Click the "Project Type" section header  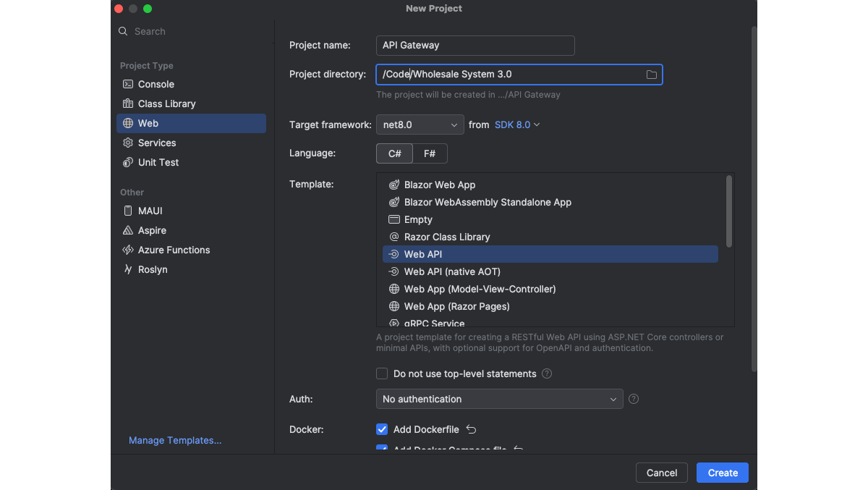[x=147, y=66]
